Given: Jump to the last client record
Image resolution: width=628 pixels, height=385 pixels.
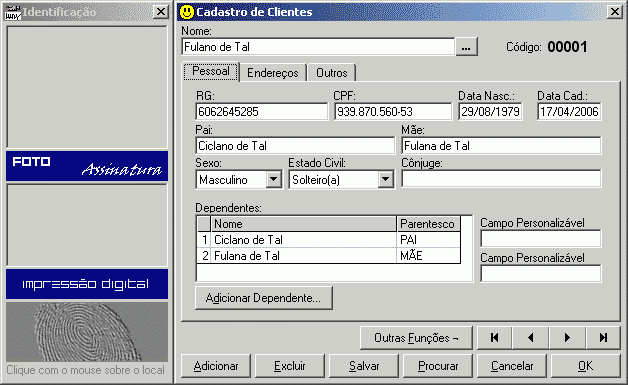Looking at the screenshot, I should [604, 338].
